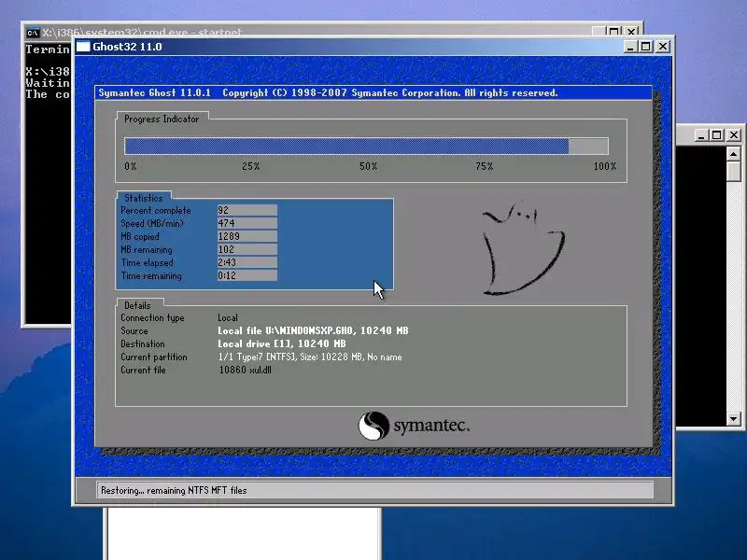Click the MB remaining label

147,249
